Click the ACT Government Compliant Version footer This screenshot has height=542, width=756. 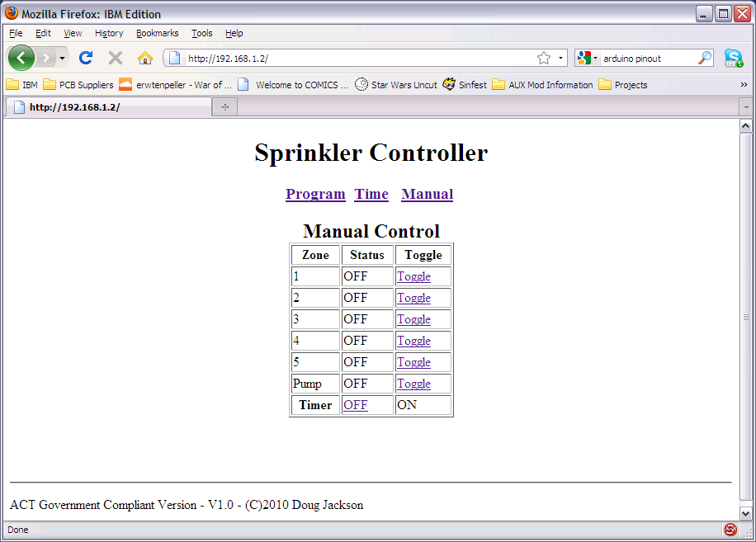click(x=187, y=505)
